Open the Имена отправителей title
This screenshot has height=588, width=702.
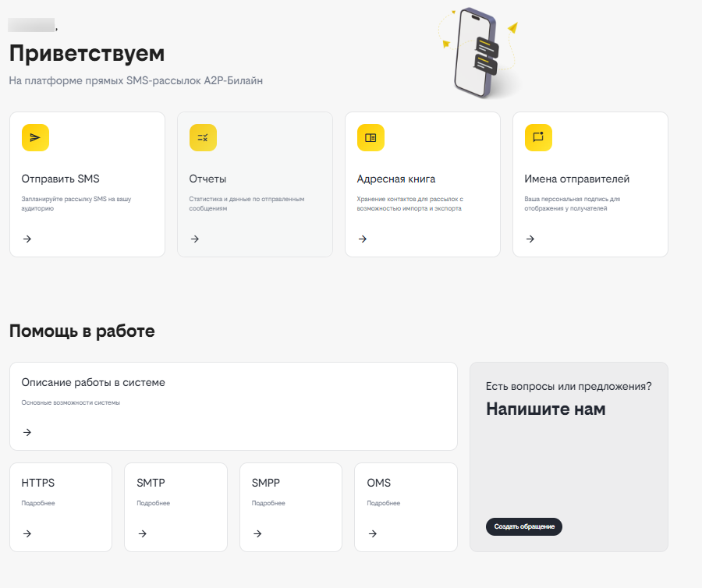click(x=576, y=179)
